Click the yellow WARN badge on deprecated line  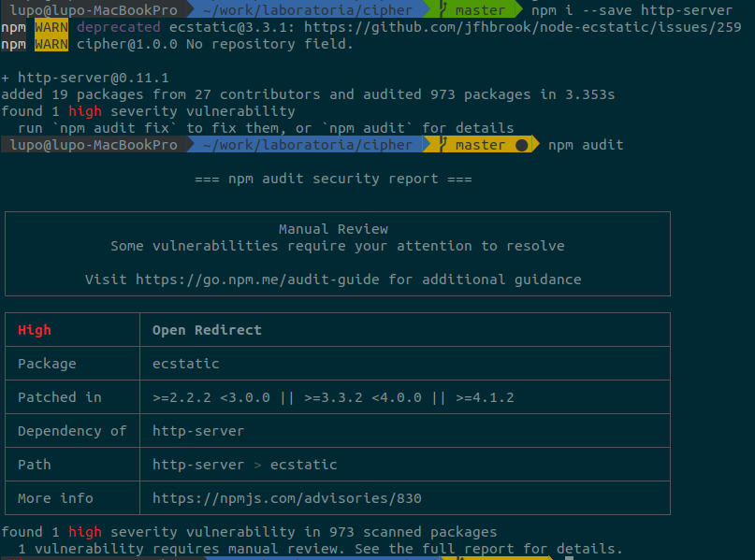(x=51, y=27)
